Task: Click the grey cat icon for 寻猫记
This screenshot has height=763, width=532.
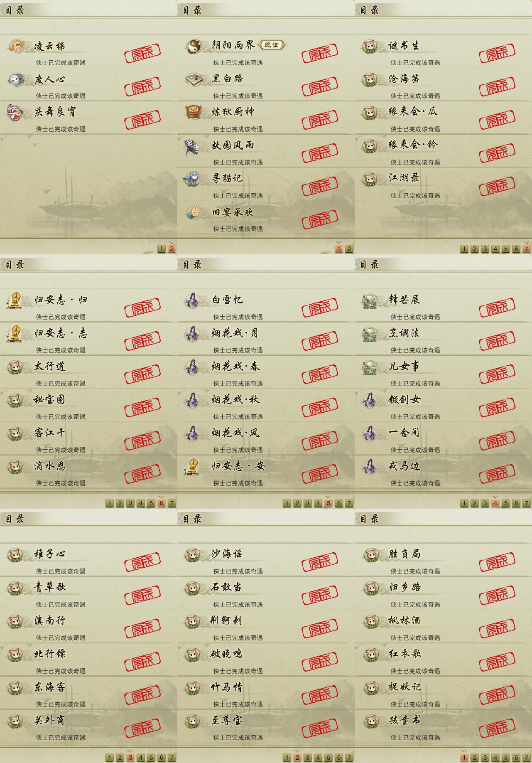Action: click(192, 179)
